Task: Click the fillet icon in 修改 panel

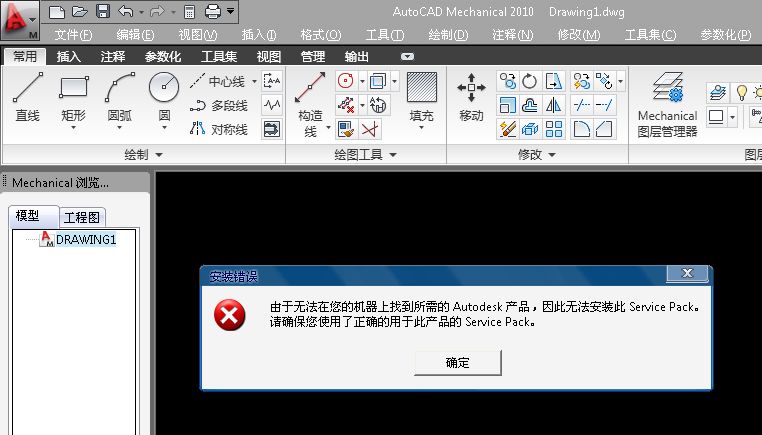Action: pyautogui.click(x=582, y=129)
